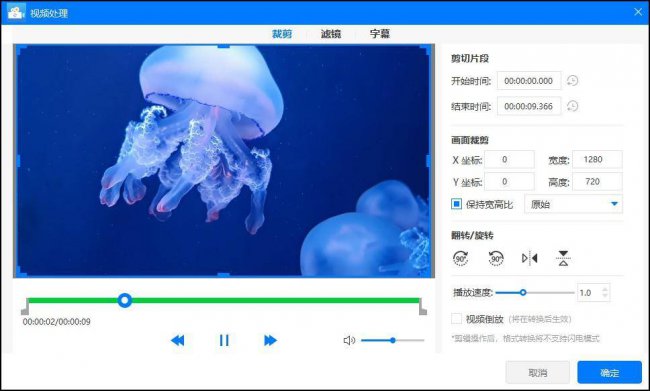
Task: Click the 宽度 field showing 1280
Action: (597, 160)
